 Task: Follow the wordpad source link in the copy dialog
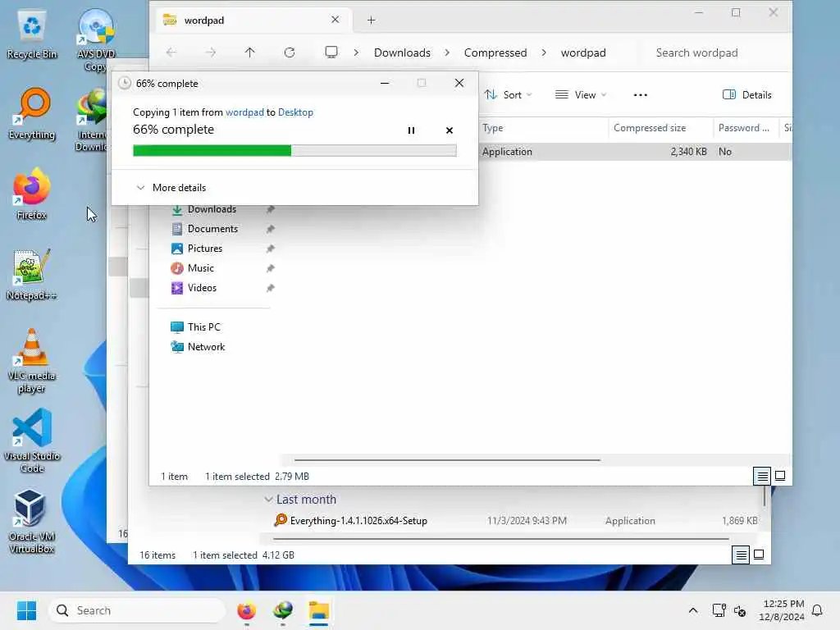point(244,112)
